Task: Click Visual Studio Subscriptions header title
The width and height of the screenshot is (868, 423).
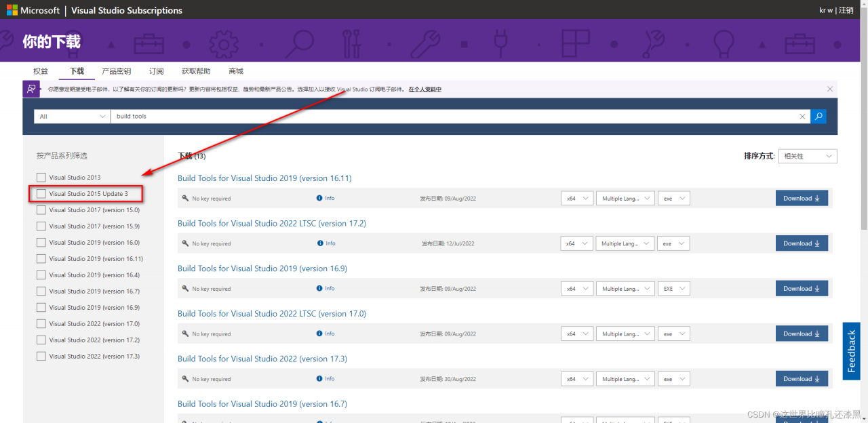Action: click(x=127, y=10)
